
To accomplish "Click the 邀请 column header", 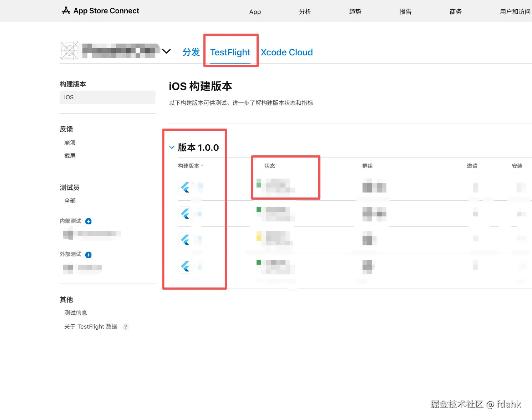I will point(472,166).
